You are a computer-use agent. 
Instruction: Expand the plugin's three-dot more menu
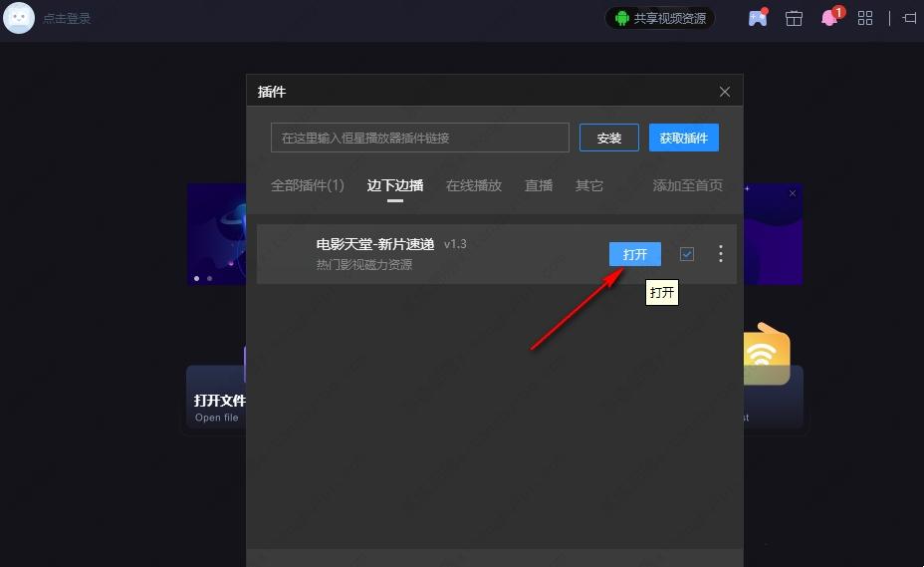click(721, 254)
